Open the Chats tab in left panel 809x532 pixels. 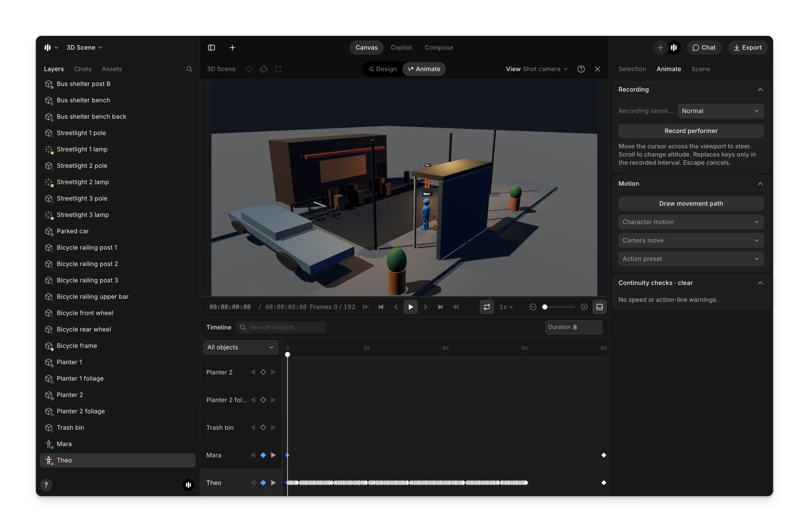(x=83, y=69)
